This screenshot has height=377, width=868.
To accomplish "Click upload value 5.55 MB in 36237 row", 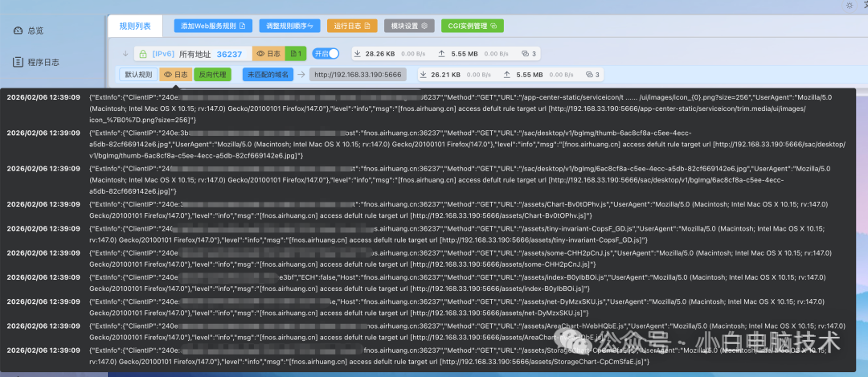I will pyautogui.click(x=465, y=54).
